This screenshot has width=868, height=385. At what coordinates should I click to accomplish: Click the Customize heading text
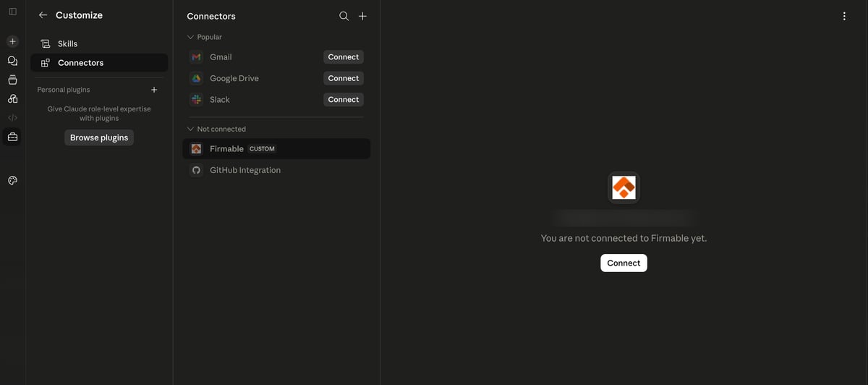pyautogui.click(x=79, y=15)
